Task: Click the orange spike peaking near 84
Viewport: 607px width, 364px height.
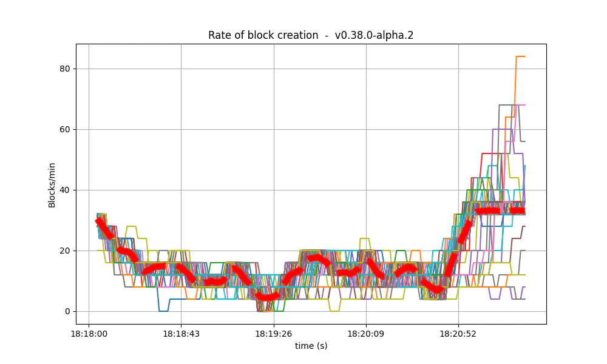Action: [520, 56]
